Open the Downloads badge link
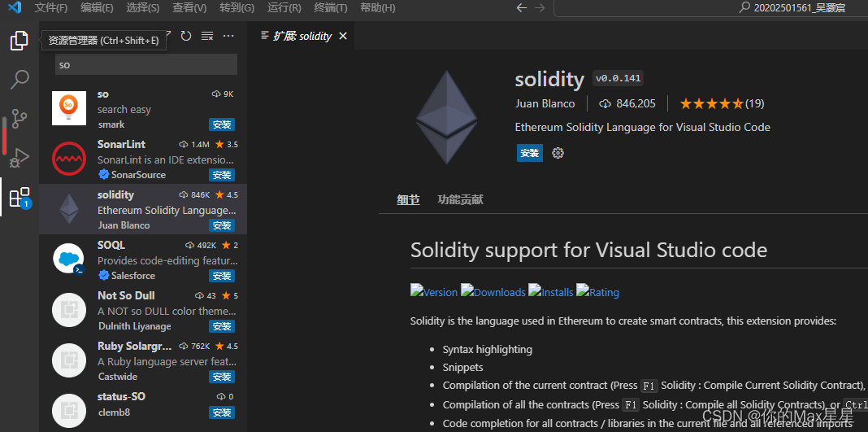Viewport: 868px width, 432px height. point(493,292)
